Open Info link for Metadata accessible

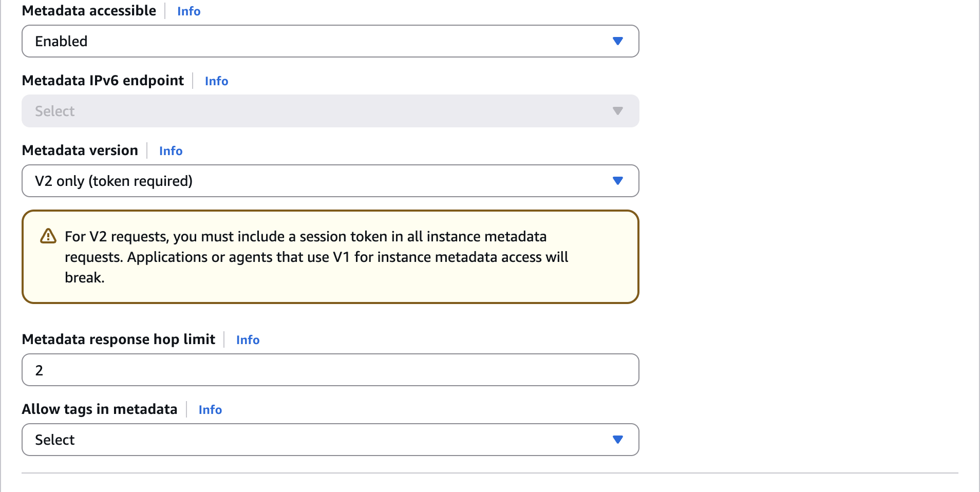[189, 11]
